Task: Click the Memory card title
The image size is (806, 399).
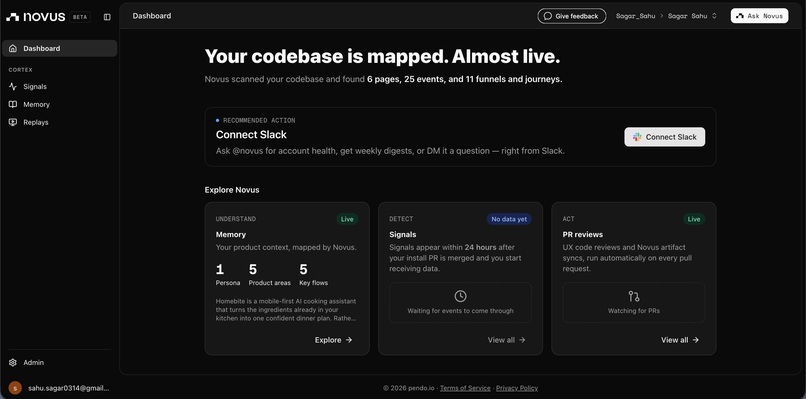Action: point(231,234)
